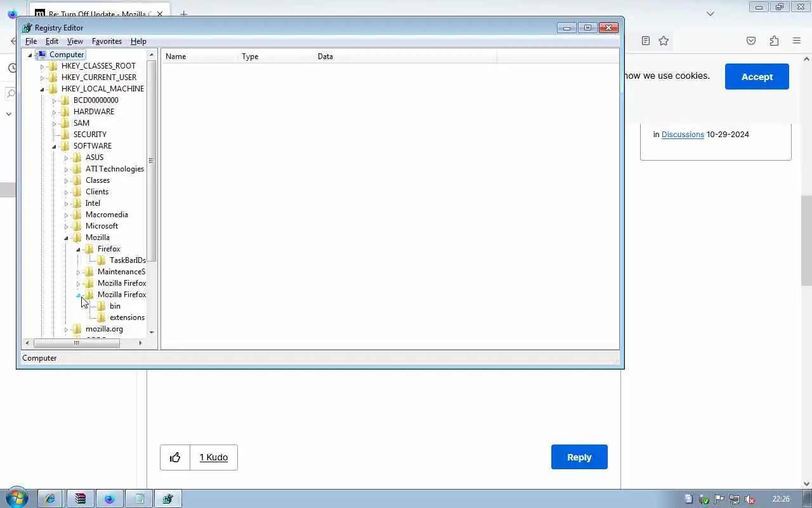The width and height of the screenshot is (812, 508).
Task: Open a new Firefox tab with plus
Action: [x=183, y=14]
